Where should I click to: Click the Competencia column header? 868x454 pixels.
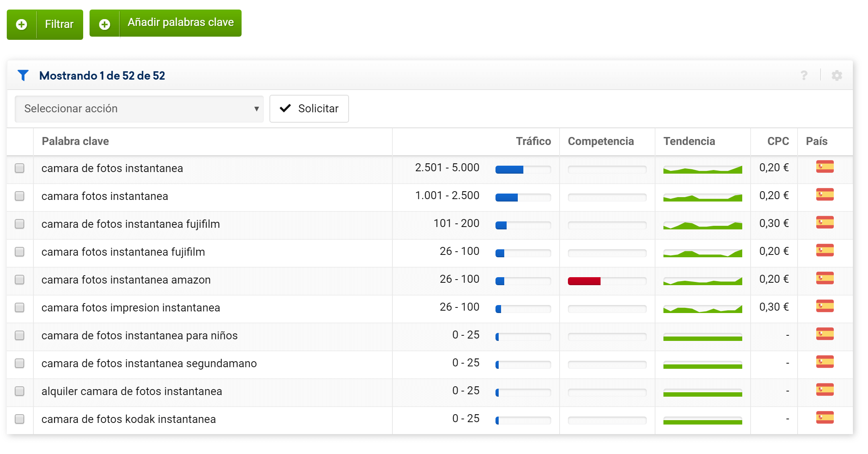[x=601, y=141]
